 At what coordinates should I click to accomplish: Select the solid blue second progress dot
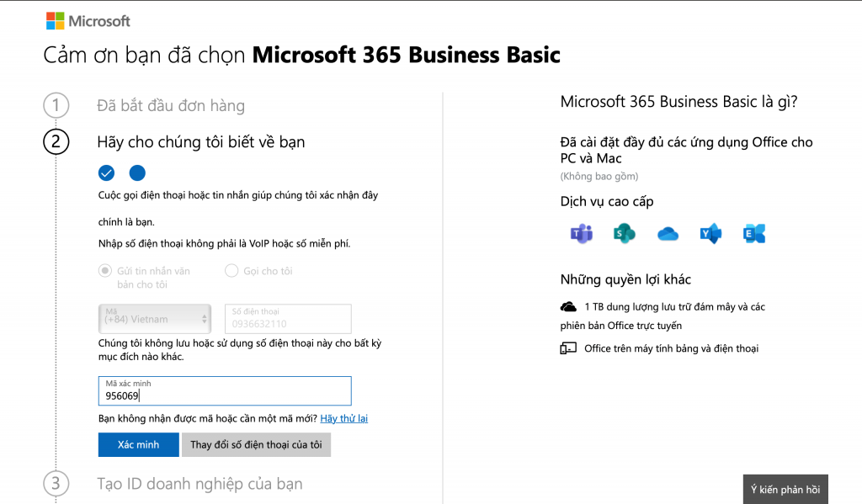point(137,173)
